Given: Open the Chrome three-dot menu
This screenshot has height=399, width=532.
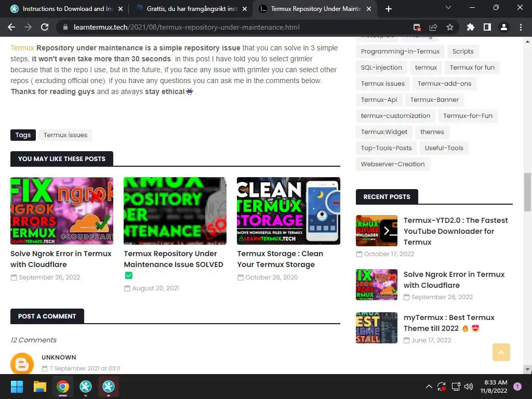Looking at the screenshot, I should click(521, 27).
